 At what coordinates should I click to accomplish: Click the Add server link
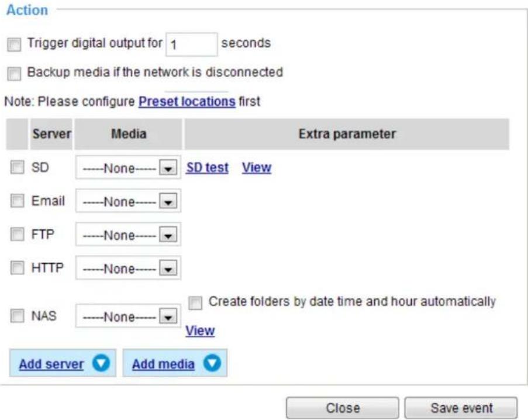coord(51,364)
